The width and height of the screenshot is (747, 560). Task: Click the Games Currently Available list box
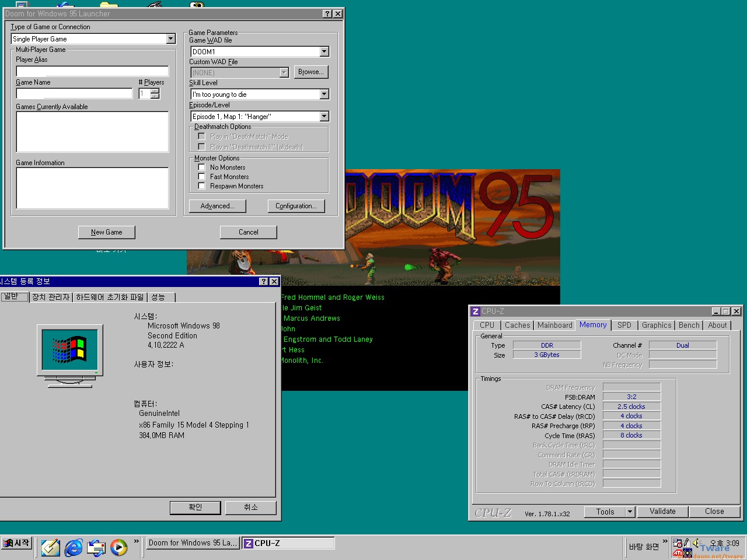pos(92,132)
